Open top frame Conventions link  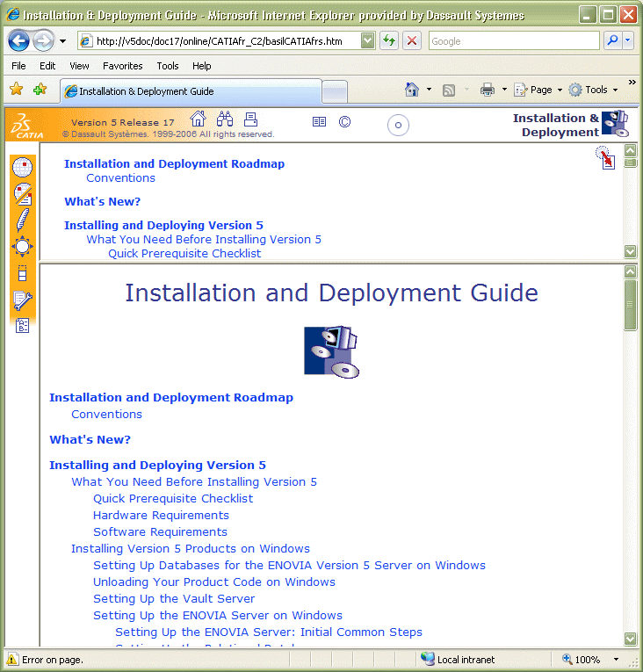[121, 177]
